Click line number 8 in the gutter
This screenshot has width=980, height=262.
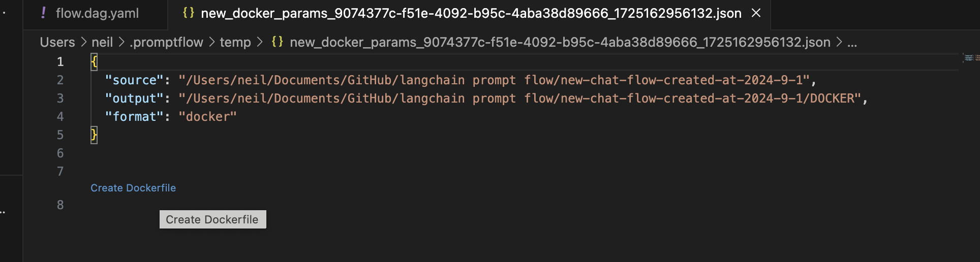(x=60, y=205)
